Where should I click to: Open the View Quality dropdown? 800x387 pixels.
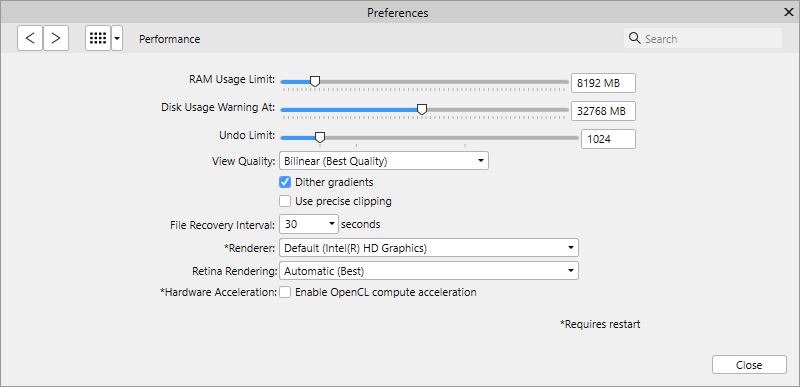tap(384, 161)
